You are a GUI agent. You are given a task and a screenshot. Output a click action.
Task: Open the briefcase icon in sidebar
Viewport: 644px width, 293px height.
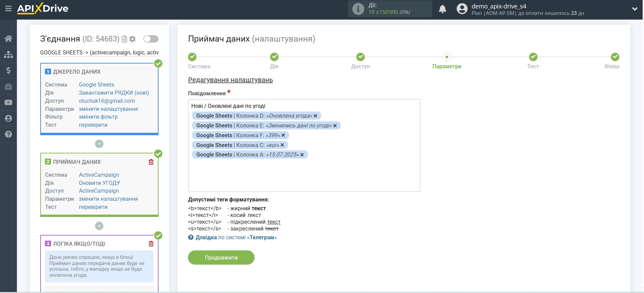click(x=8, y=87)
